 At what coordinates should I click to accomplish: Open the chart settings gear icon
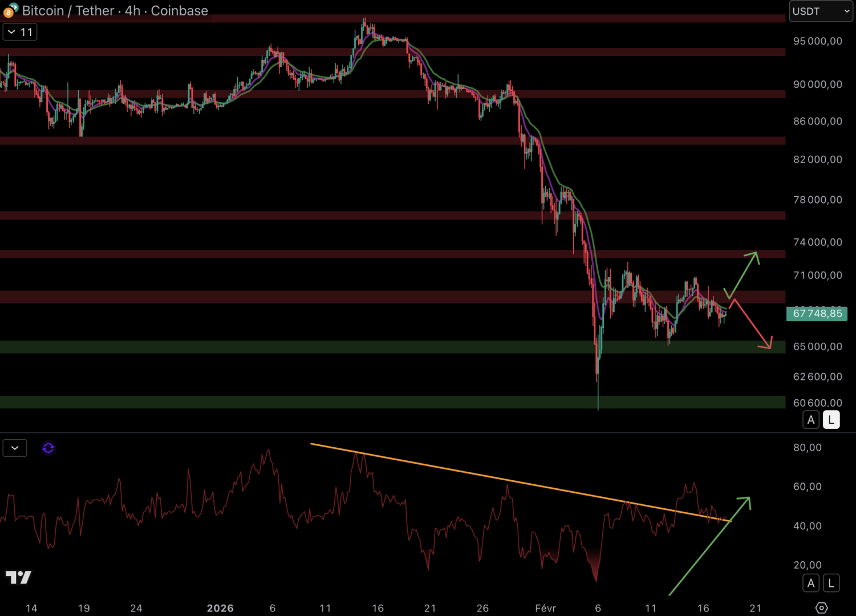[821, 608]
